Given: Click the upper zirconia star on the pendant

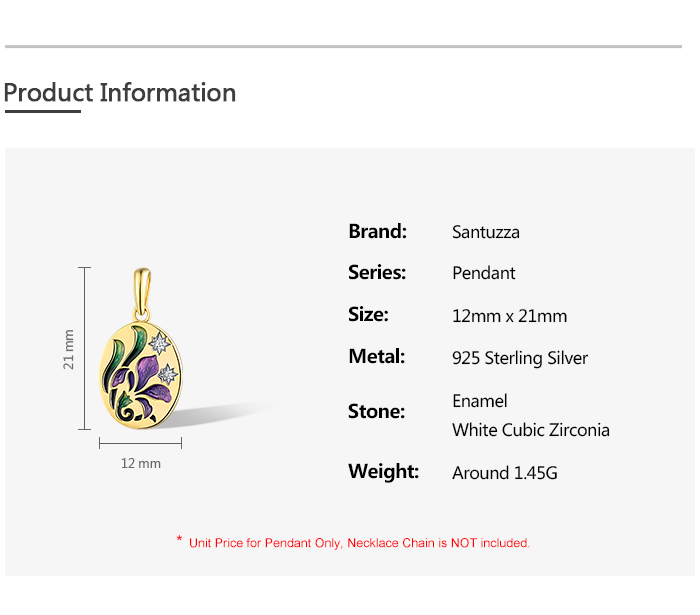Looking at the screenshot, I should [158, 342].
